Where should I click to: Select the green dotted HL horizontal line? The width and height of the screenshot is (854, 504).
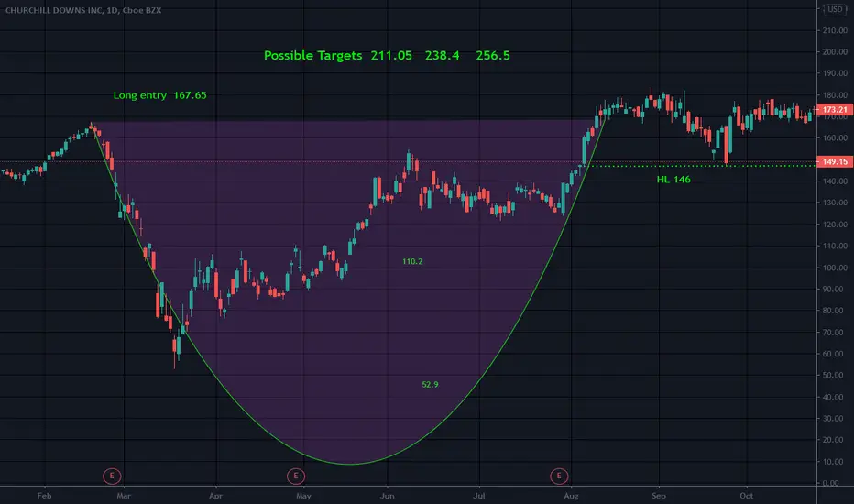(x=700, y=166)
